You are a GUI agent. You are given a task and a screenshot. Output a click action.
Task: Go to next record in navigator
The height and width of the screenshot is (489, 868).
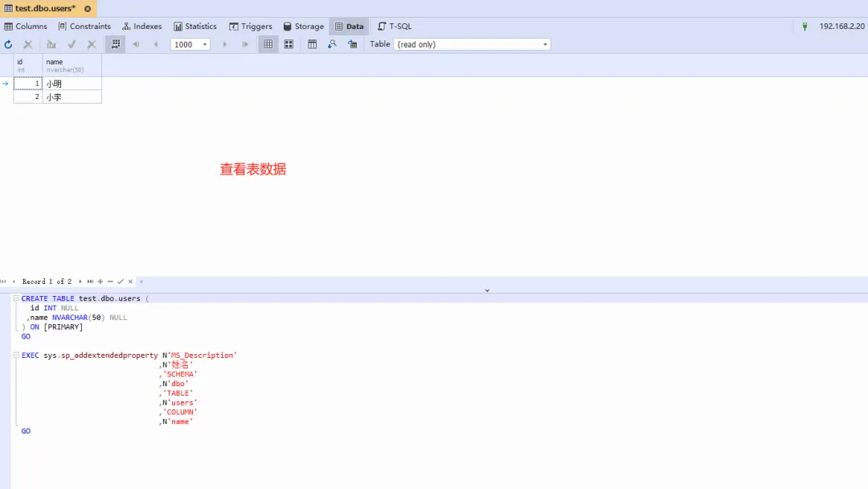(x=80, y=281)
